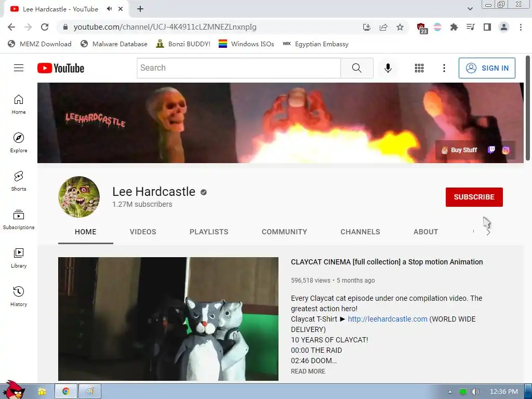Show more channel tabs with right chevron
This screenshot has height=399, width=532.
tap(488, 232)
